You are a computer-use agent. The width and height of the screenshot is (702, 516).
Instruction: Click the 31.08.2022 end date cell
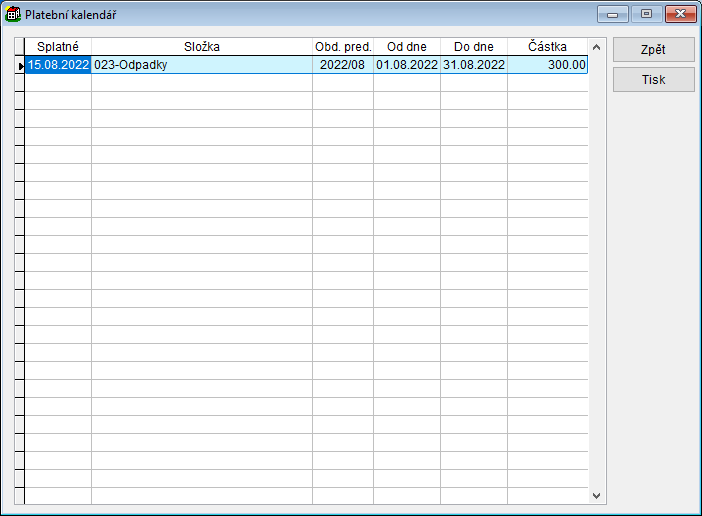(474, 65)
